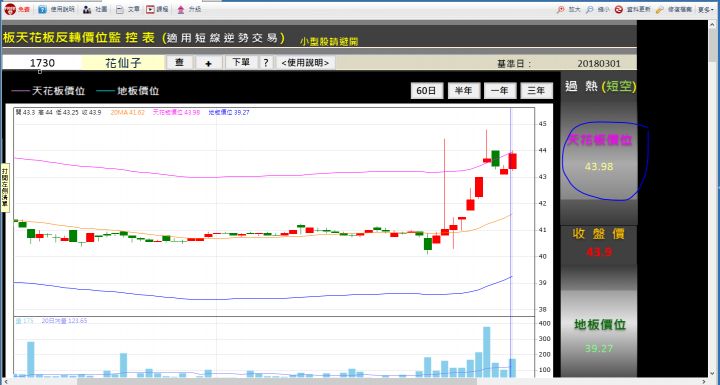Click the 下單 order button
720x385 pixels.
(241, 62)
